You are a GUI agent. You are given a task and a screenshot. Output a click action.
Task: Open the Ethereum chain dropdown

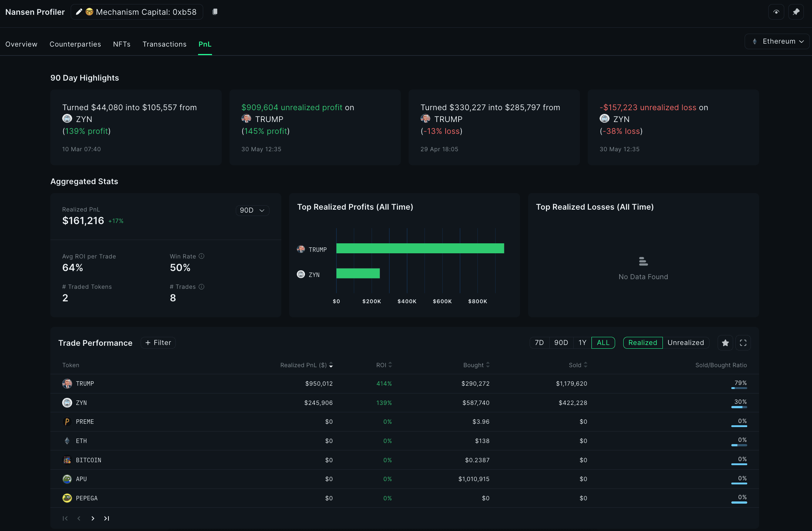coord(778,41)
